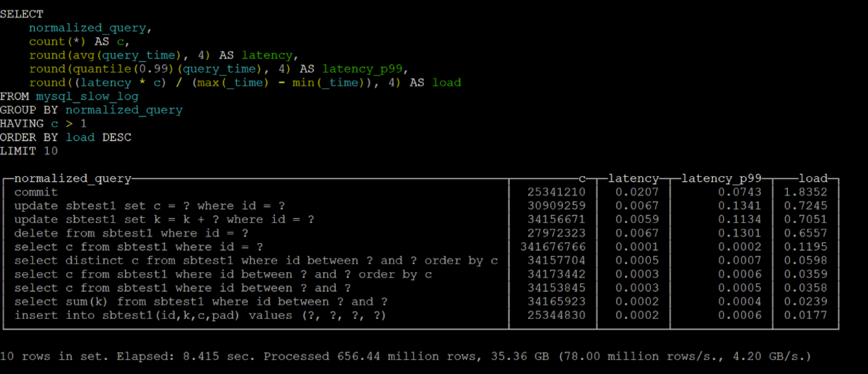868x374 pixels.
Task: Click the commit row in query results
Action: 36,192
